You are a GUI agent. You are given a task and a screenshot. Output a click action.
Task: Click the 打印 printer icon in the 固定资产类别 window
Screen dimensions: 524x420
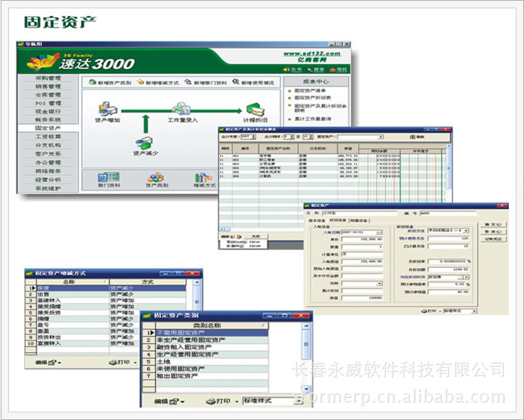tap(211, 401)
